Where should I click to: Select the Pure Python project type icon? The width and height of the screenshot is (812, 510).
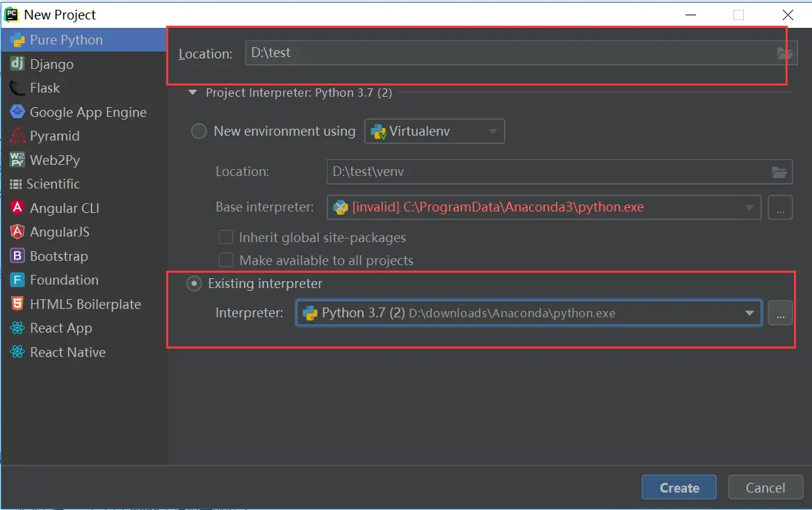(17, 40)
